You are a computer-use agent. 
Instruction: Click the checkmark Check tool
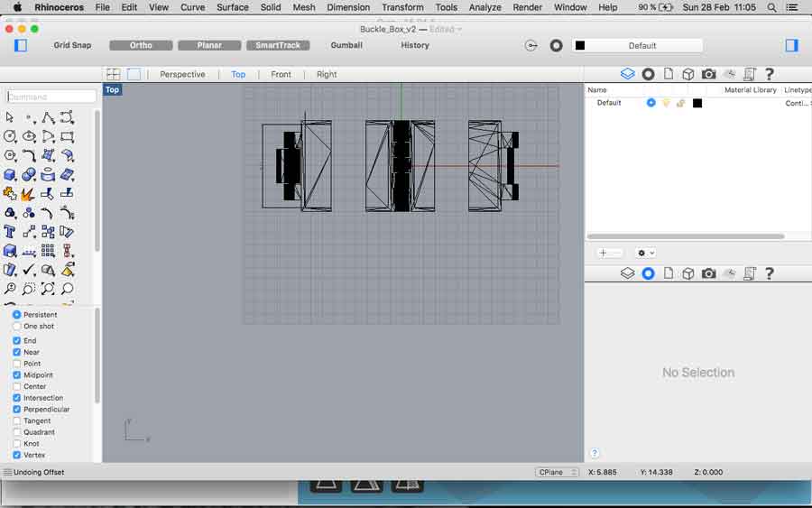(x=29, y=270)
